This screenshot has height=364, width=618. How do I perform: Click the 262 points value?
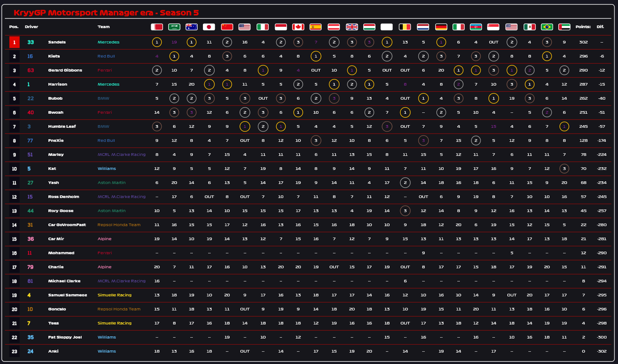583,98
